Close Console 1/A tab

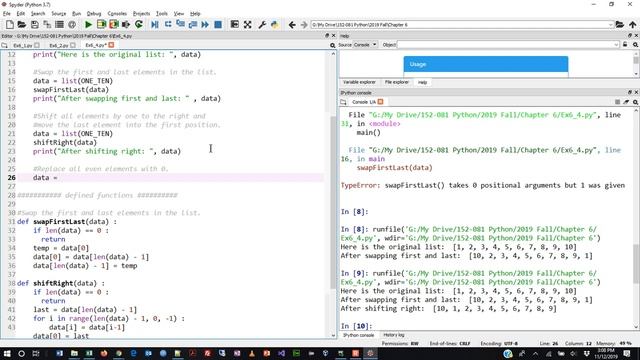pos(380,102)
